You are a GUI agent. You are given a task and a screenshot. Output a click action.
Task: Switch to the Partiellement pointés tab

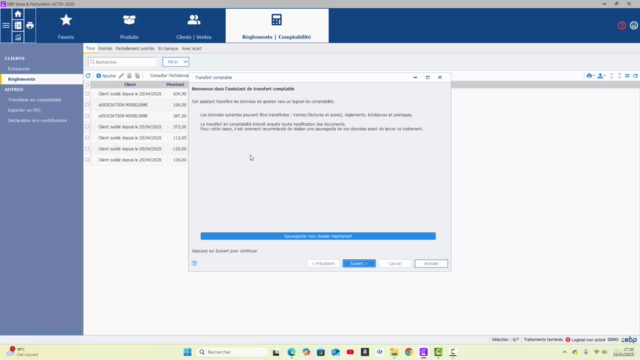[x=135, y=49]
